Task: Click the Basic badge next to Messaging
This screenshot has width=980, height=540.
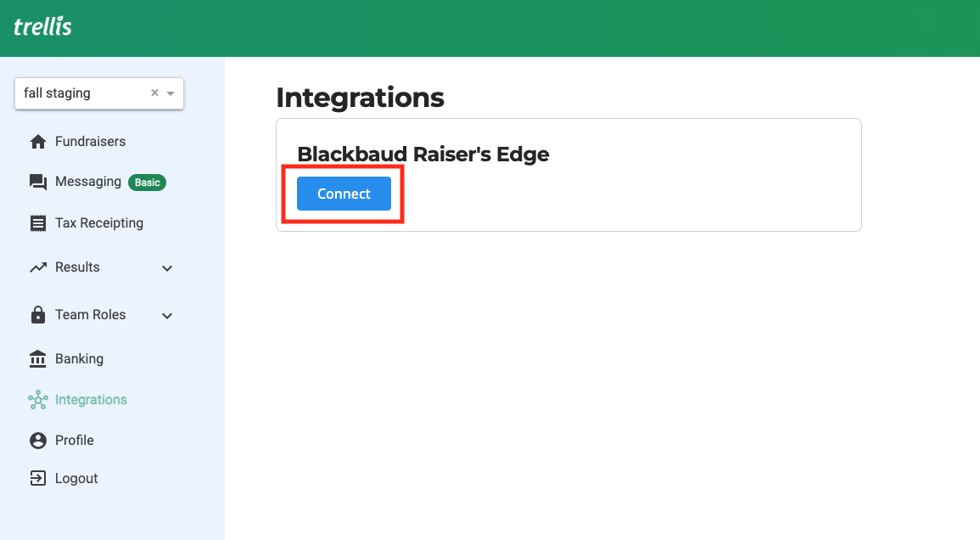Action: (147, 182)
